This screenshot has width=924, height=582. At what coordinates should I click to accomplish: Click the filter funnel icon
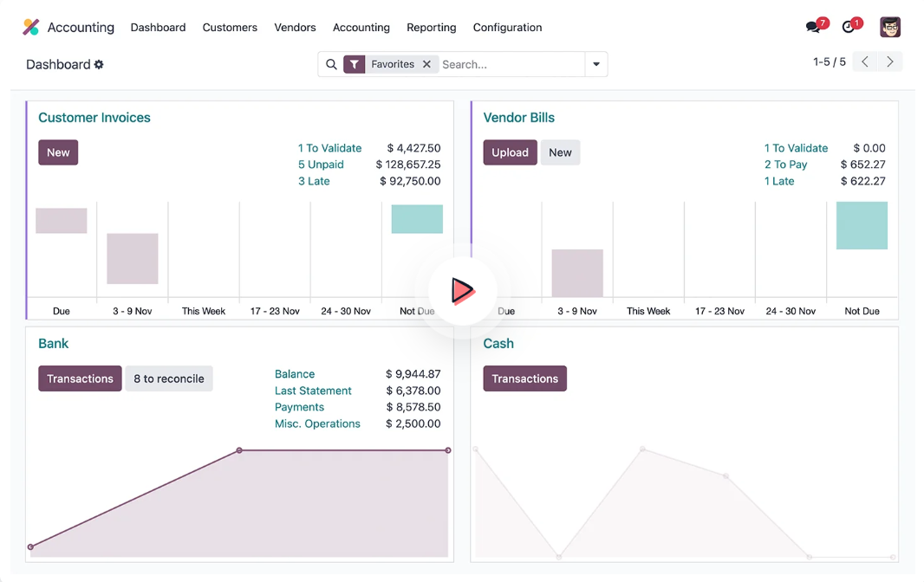pos(354,64)
